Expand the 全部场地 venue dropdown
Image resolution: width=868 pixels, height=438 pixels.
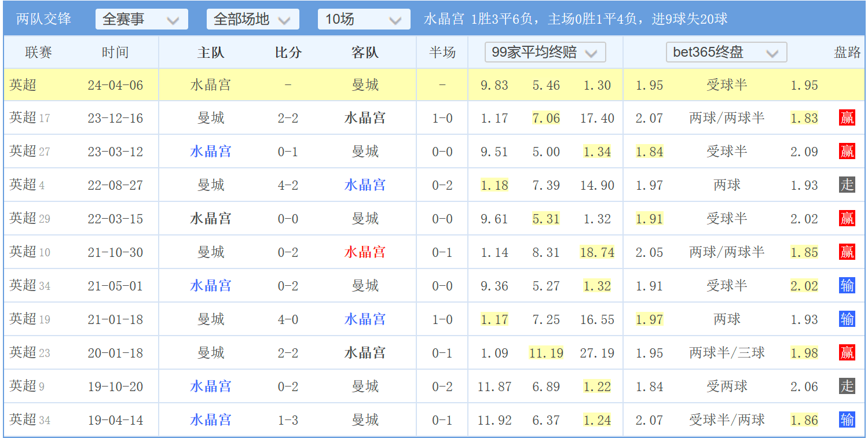(252, 20)
